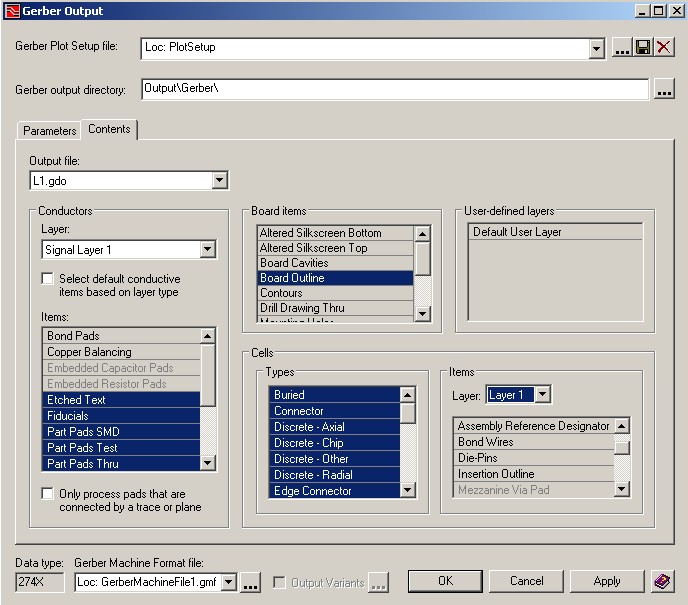The width and height of the screenshot is (688, 605).
Task: Select Board Cavities item
Action: click(335, 263)
